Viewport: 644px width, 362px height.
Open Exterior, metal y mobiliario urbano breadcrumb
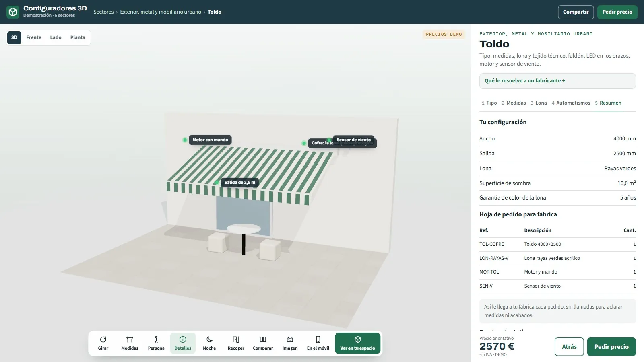tap(161, 12)
